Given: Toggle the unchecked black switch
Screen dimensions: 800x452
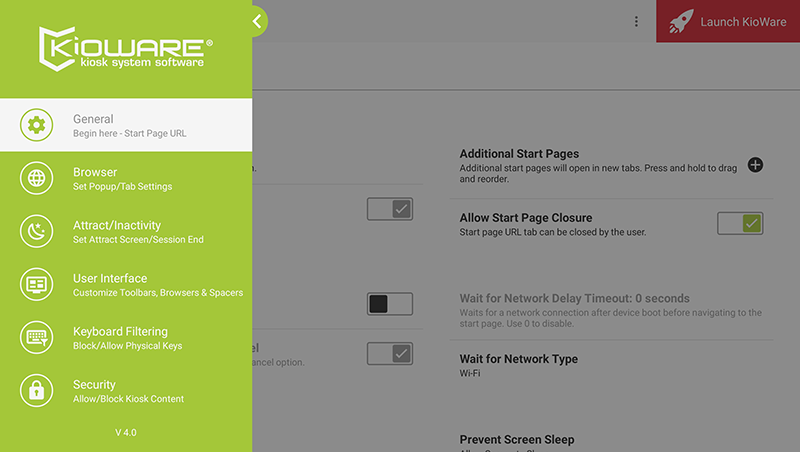Looking at the screenshot, I should click(390, 304).
